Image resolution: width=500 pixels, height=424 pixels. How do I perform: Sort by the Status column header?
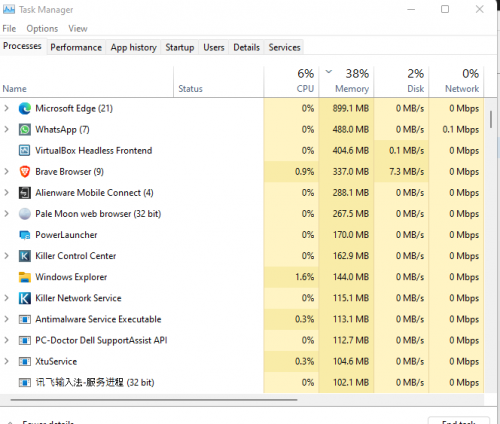pyautogui.click(x=219, y=82)
